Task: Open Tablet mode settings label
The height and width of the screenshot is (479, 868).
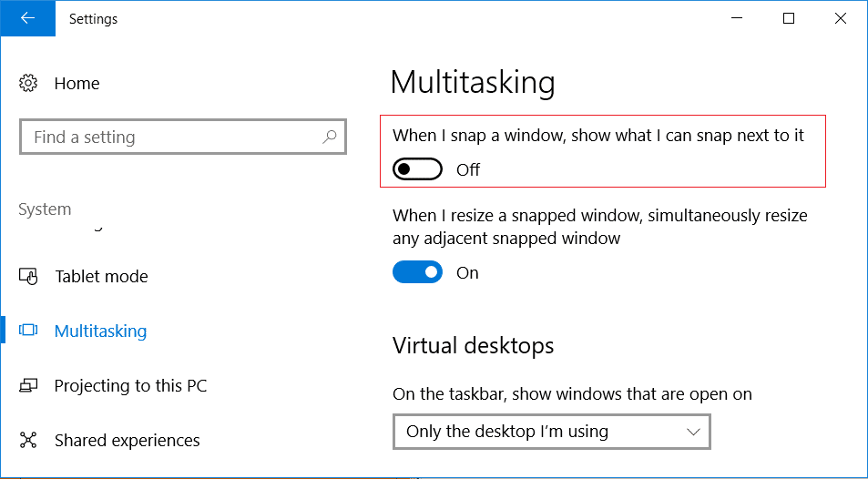Action: (x=101, y=276)
